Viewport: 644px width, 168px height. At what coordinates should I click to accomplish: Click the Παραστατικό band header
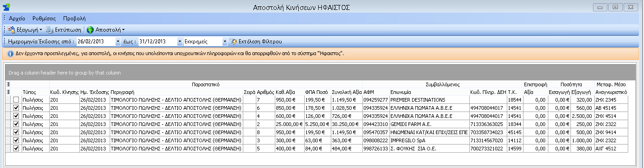pyautogui.click(x=206, y=84)
